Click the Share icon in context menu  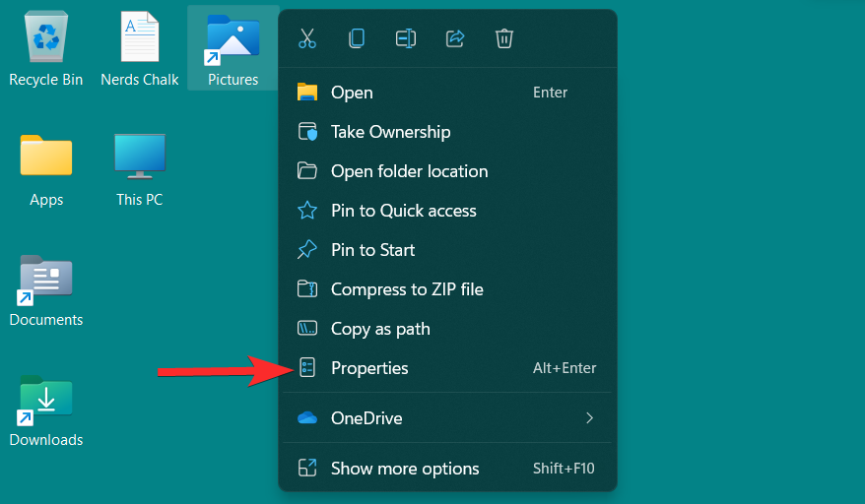pyautogui.click(x=455, y=38)
